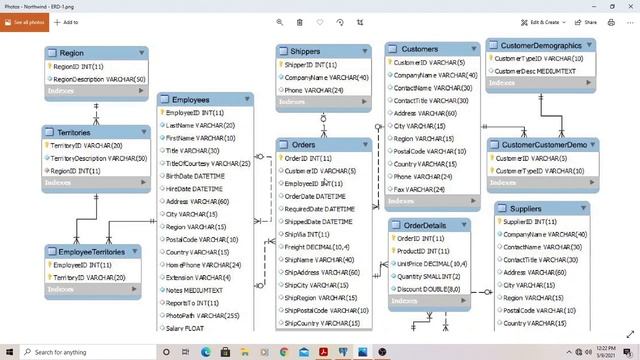
Task: Click the Add to button
Action: point(66,22)
